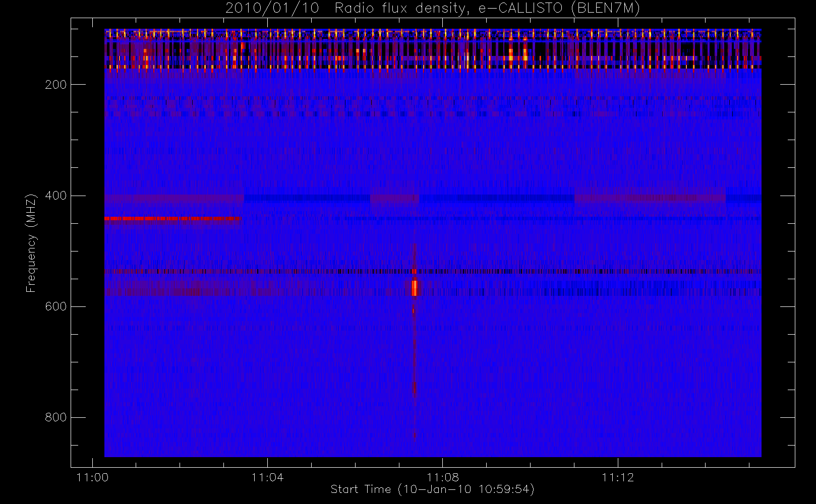The width and height of the screenshot is (816, 504).
Task: Click the 11:00 time tick label
Action: pos(92,477)
